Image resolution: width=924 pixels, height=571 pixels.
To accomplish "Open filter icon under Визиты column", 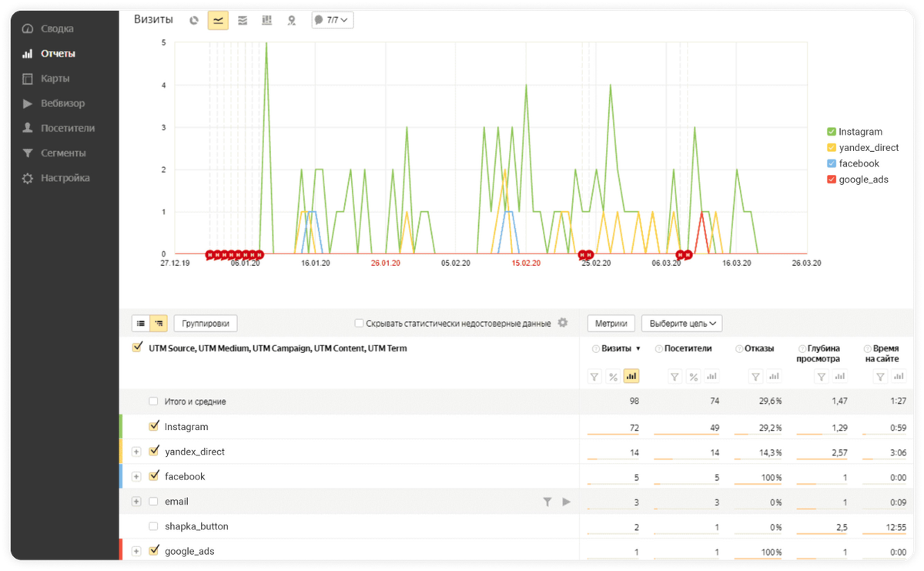I will pyautogui.click(x=594, y=377).
